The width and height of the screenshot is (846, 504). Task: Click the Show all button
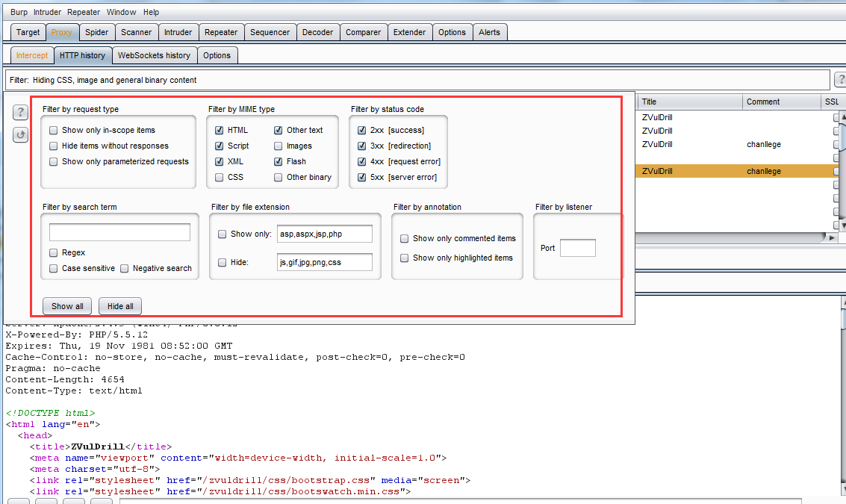pyautogui.click(x=67, y=306)
